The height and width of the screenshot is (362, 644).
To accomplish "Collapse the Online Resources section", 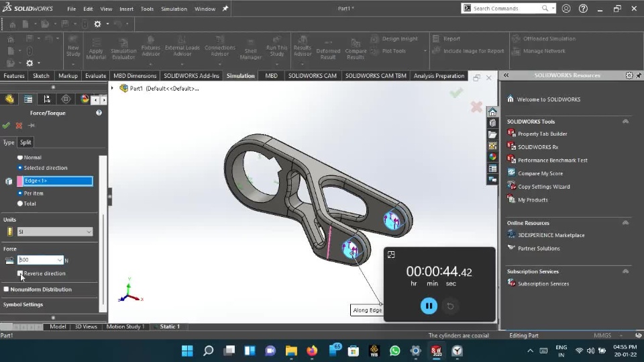I will pyautogui.click(x=625, y=222).
